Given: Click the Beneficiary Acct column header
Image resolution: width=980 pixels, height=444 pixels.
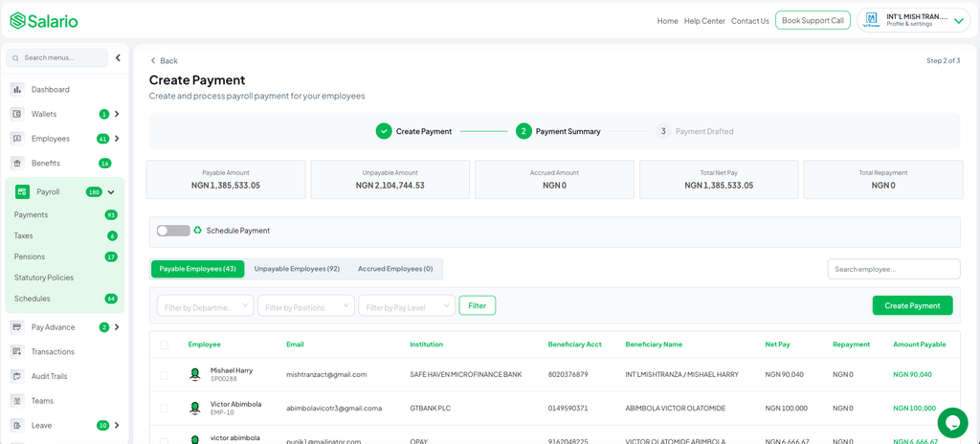Looking at the screenshot, I should (x=574, y=344).
